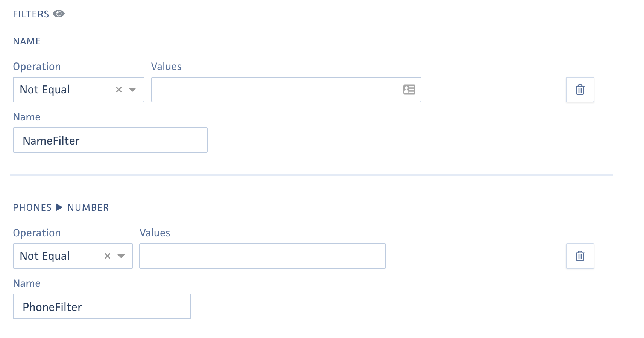Focus the PhoneFilter name text field
Image resolution: width=644 pixels, height=338 pixels.
coord(102,307)
